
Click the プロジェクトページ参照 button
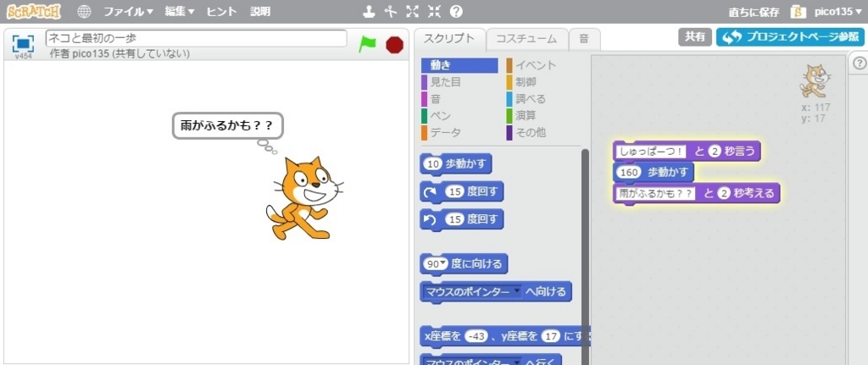pyautogui.click(x=790, y=37)
